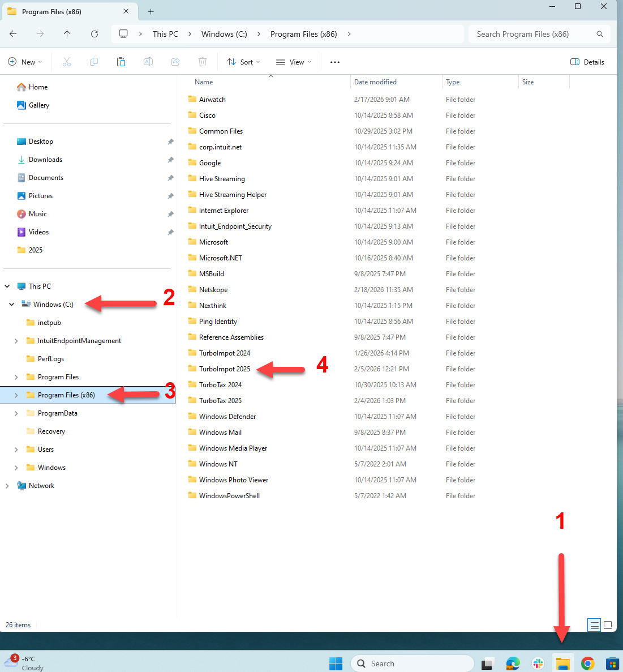The height and width of the screenshot is (672, 623).
Task: Switch to details list view in status bar
Action: [594, 625]
